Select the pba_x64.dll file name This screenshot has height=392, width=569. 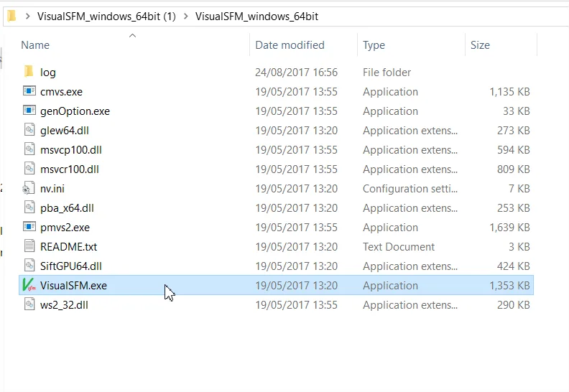(67, 208)
